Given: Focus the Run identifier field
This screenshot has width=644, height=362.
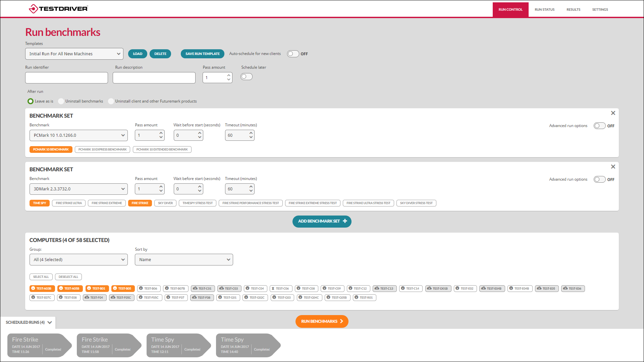Looking at the screenshot, I should coord(66,78).
